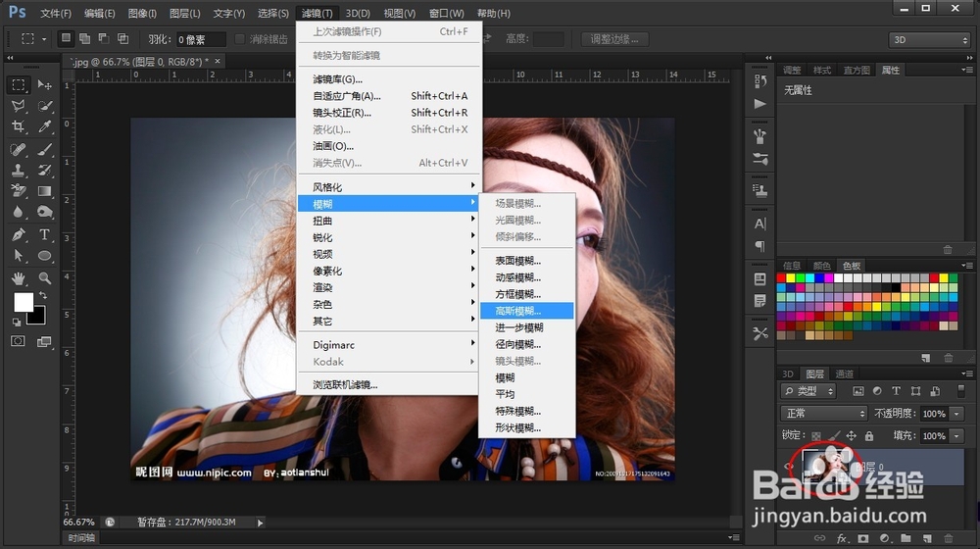Screen dimensions: 980x549
Task: Choose 动感模糊 motion blur
Action: click(527, 277)
